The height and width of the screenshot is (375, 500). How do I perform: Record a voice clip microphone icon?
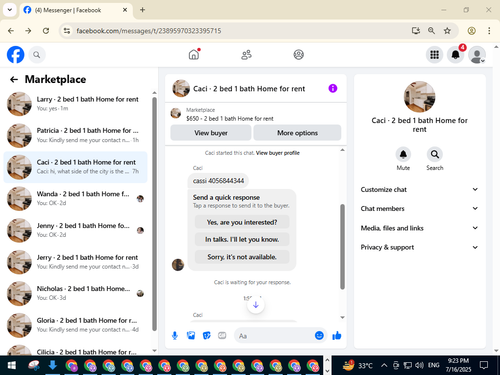(175, 336)
